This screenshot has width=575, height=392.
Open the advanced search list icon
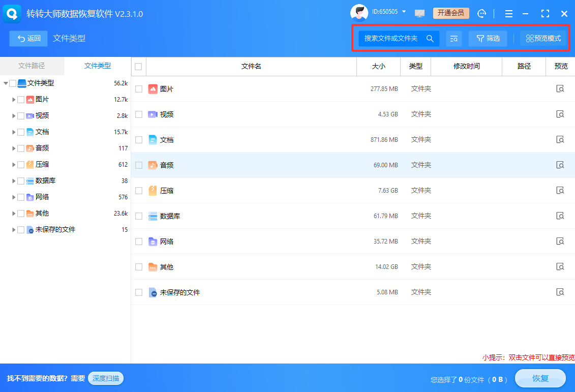tap(453, 39)
